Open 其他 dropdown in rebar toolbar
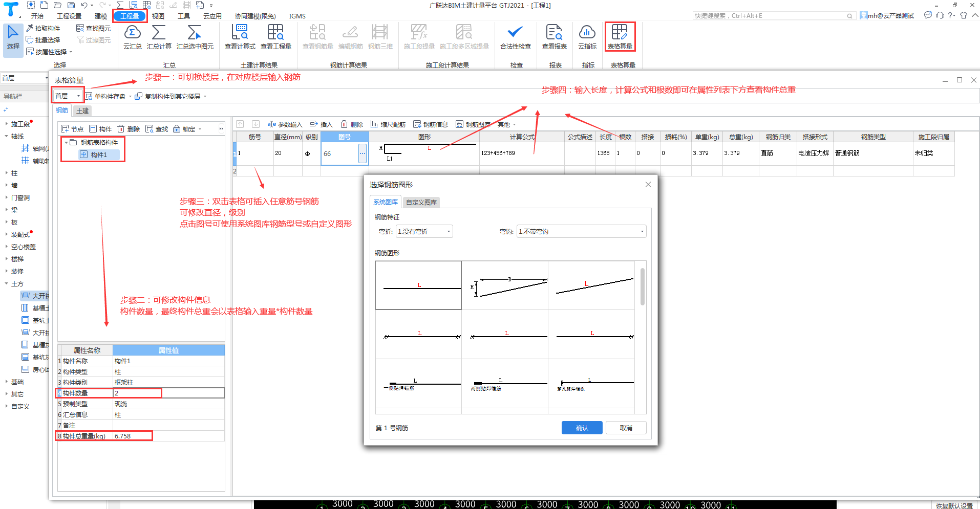This screenshot has width=980, height=509. click(x=506, y=124)
